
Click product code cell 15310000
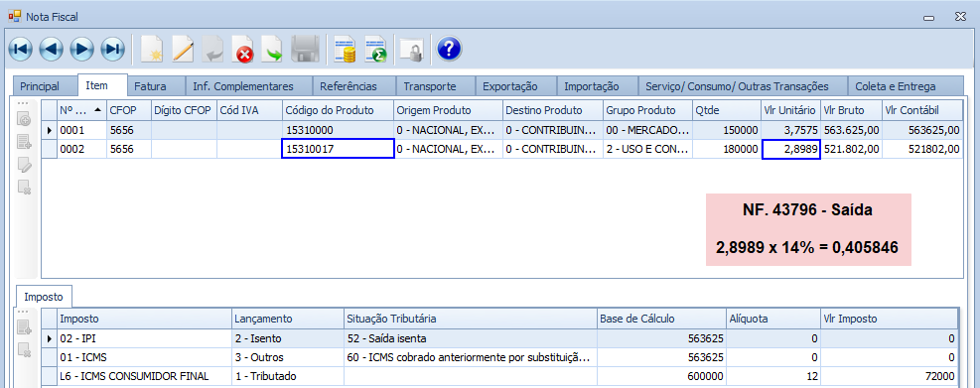click(x=338, y=131)
